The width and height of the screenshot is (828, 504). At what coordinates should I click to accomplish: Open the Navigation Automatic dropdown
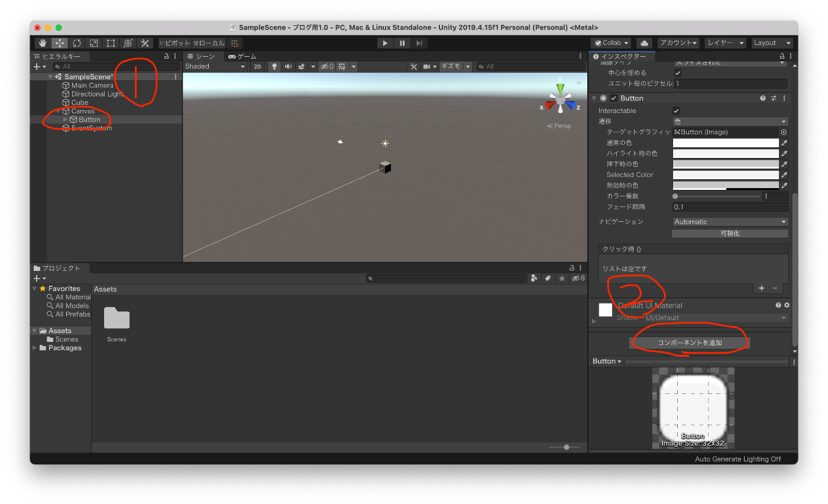click(x=730, y=222)
